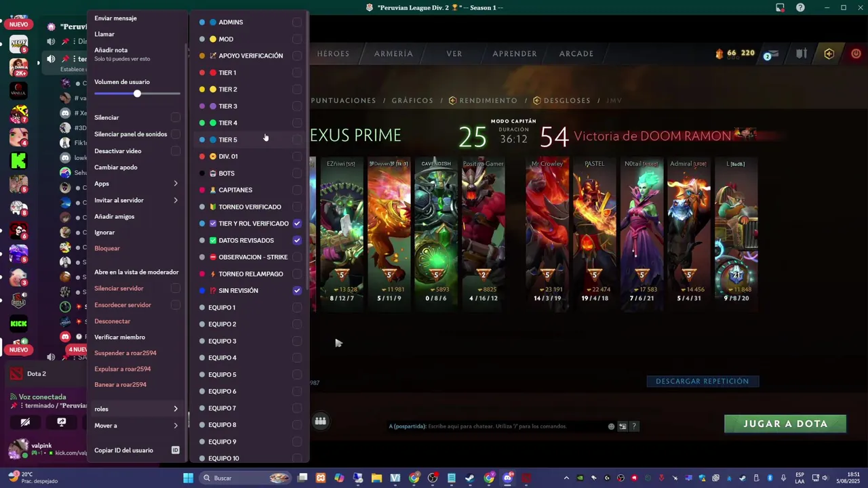
Task: Click the Dota 2 activity icon in Discord
Action: click(x=16, y=374)
